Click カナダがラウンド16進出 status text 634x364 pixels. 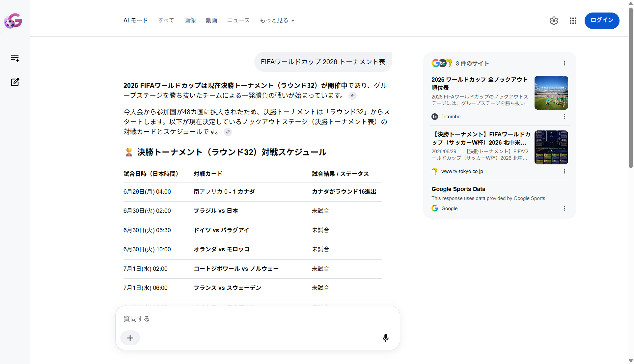(344, 192)
